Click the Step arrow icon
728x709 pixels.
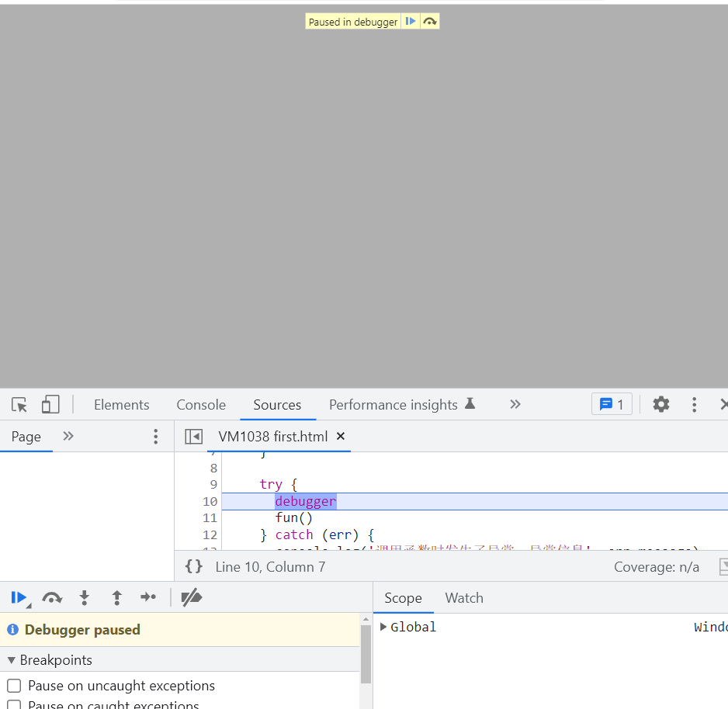point(148,597)
